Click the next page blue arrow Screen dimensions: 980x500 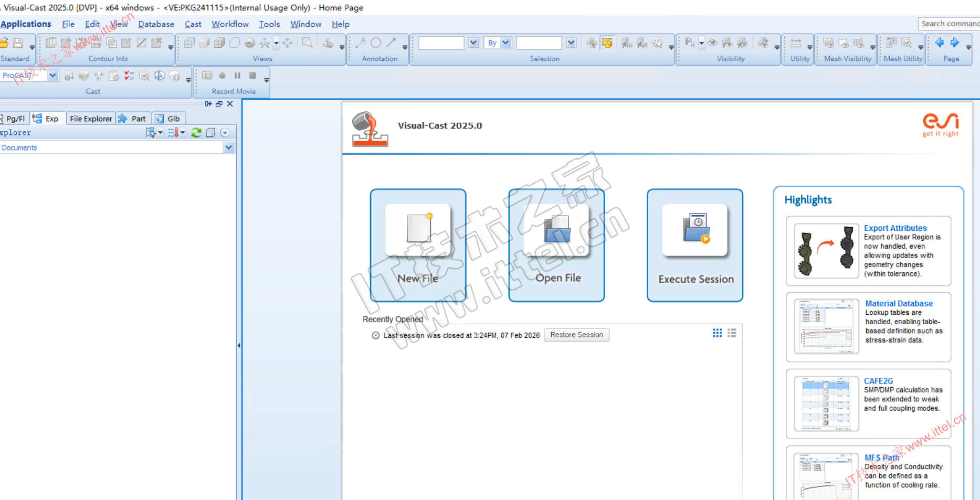pos(955,42)
